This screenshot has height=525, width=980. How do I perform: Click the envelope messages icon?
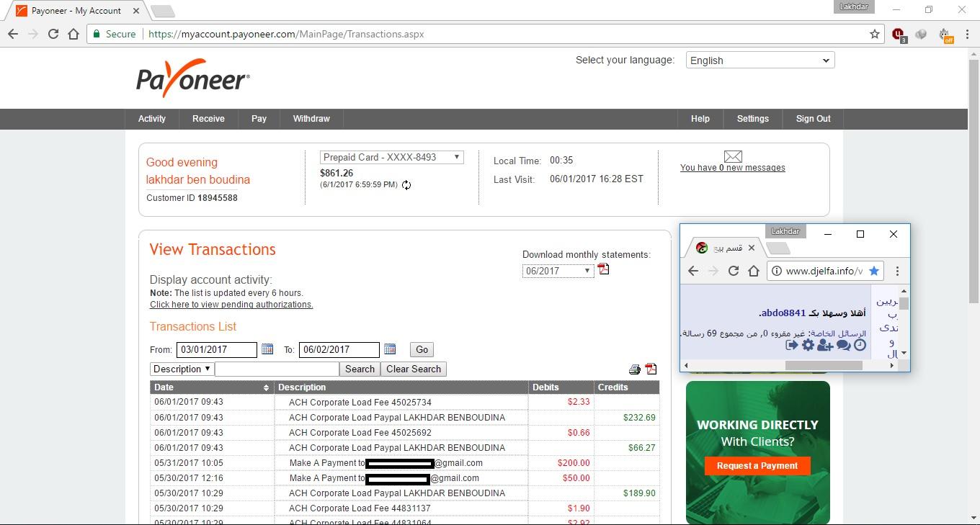click(733, 156)
